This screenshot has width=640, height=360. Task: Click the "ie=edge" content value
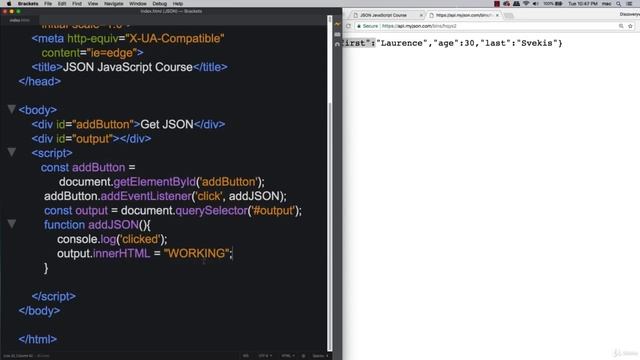click(112, 53)
